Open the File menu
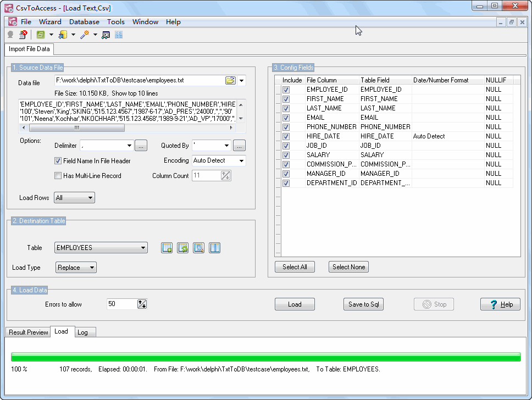Screen dimensions: 532x400 26,22
